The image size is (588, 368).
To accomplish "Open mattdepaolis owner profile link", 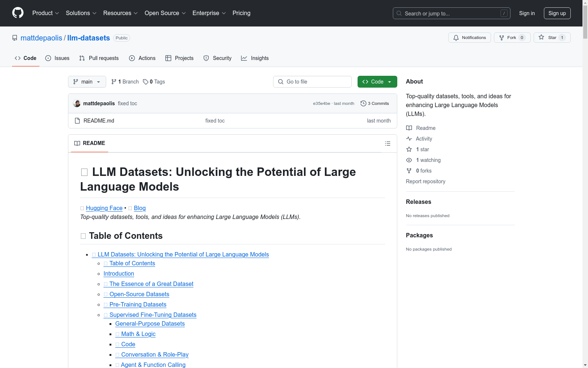I will tap(42, 38).
